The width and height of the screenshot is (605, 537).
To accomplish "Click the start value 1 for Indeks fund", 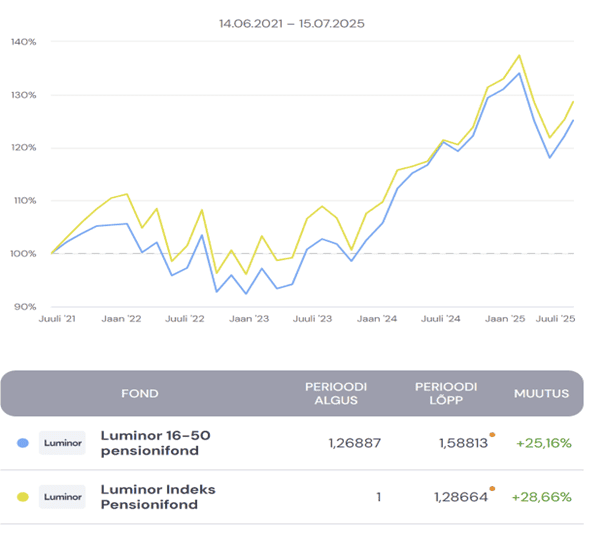I will coord(379,497).
